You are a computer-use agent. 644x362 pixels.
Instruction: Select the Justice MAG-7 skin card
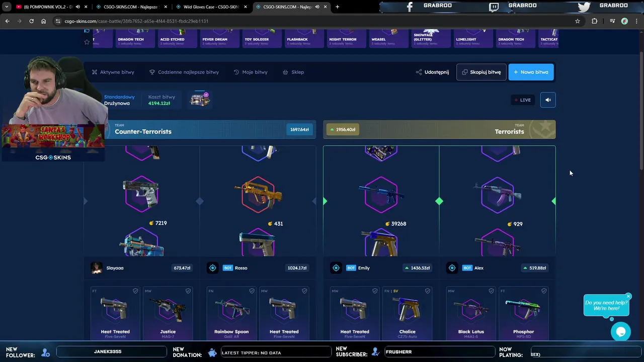[168, 313]
